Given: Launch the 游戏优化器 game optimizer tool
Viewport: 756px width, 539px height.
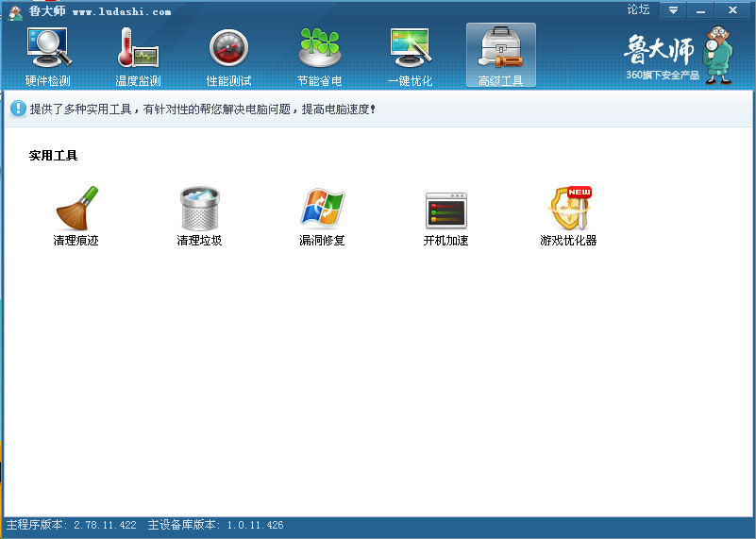Looking at the screenshot, I should (x=568, y=216).
